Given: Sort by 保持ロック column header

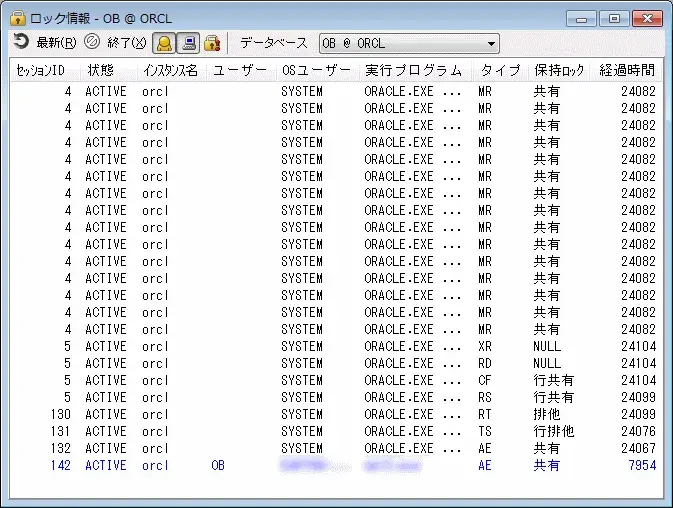Looking at the screenshot, I should [558, 71].
